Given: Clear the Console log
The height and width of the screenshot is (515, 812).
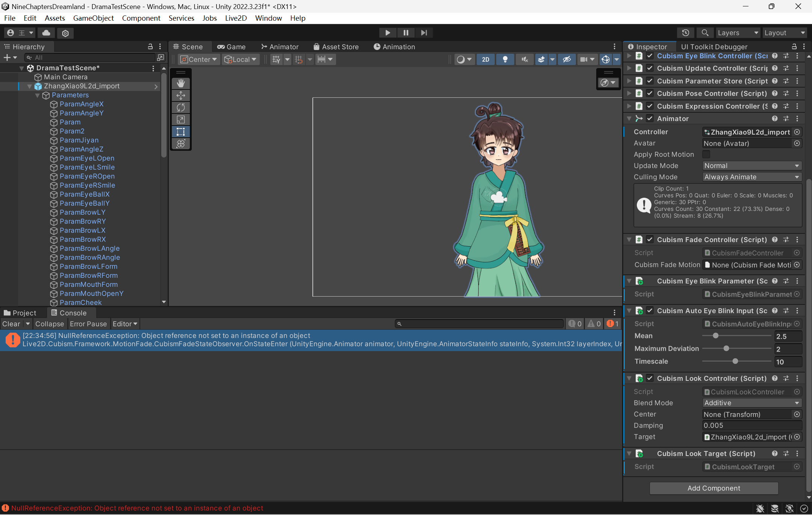Looking at the screenshot, I should 11,324.
